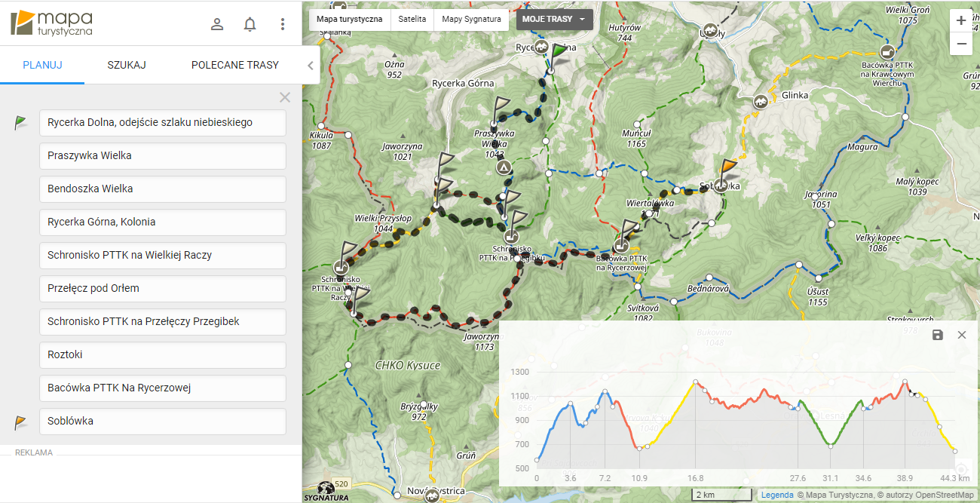This screenshot has width=980, height=503.
Task: Switch to Mapy Sygnatura layer
Action: coord(471,19)
